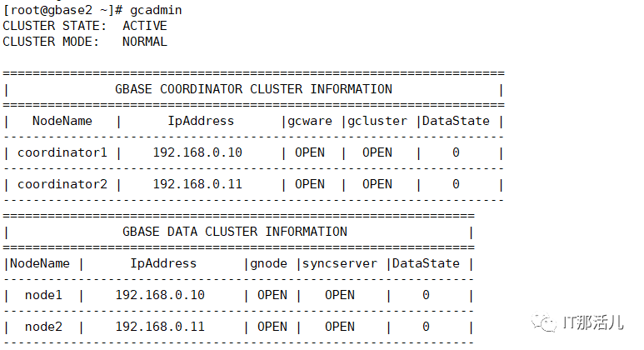The height and width of the screenshot is (350, 644).
Task: Select the ACTIVE cluster state value
Action: coord(145,26)
